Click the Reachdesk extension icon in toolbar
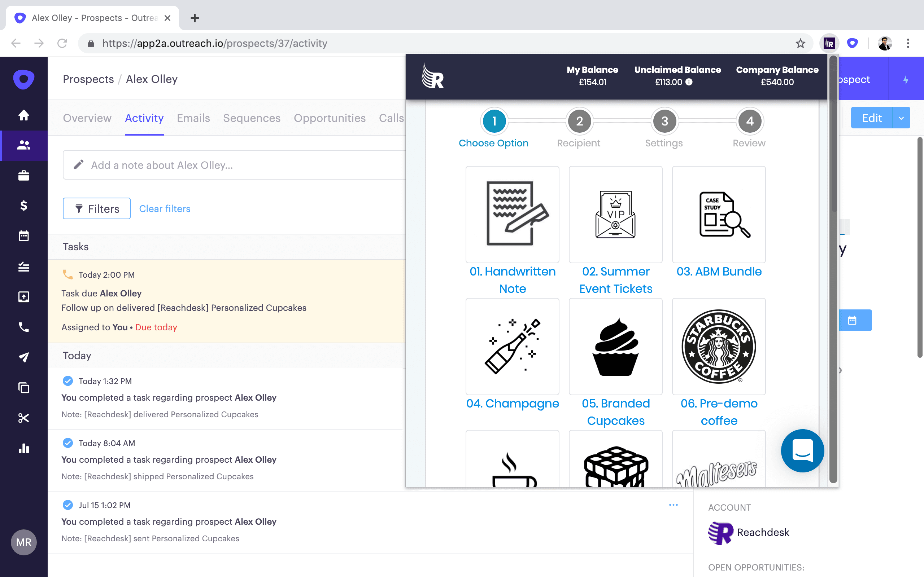 [829, 44]
